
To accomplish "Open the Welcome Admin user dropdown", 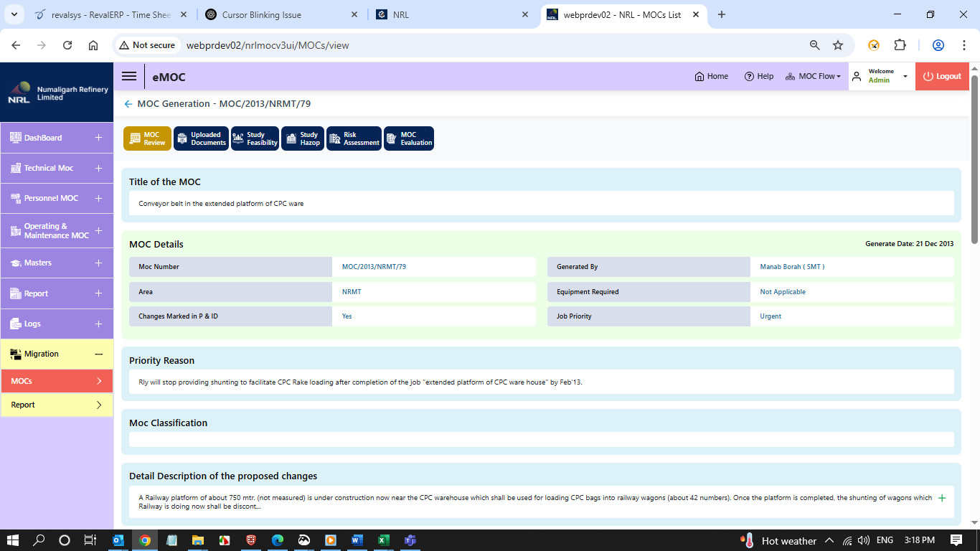I will pos(881,76).
